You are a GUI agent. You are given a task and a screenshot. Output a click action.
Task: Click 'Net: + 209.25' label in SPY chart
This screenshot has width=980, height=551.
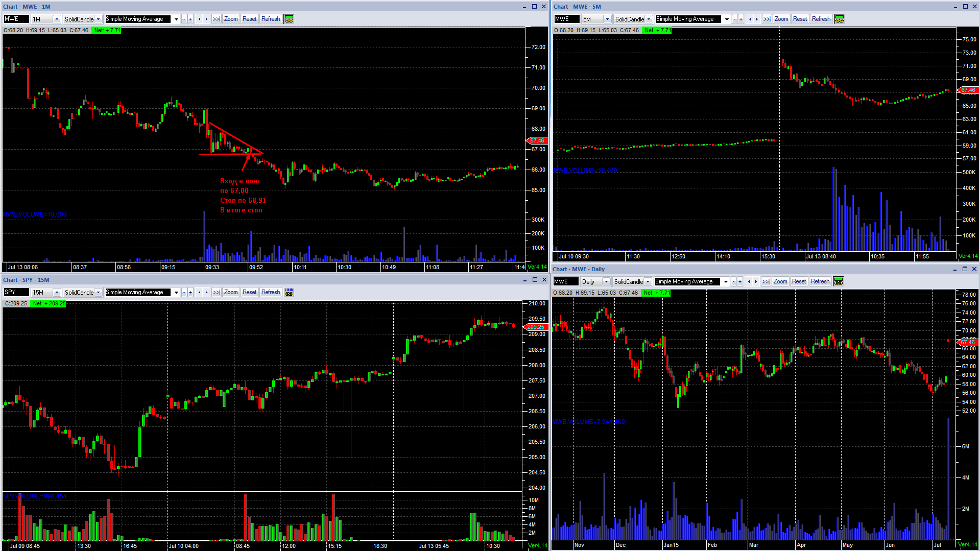pos(49,303)
